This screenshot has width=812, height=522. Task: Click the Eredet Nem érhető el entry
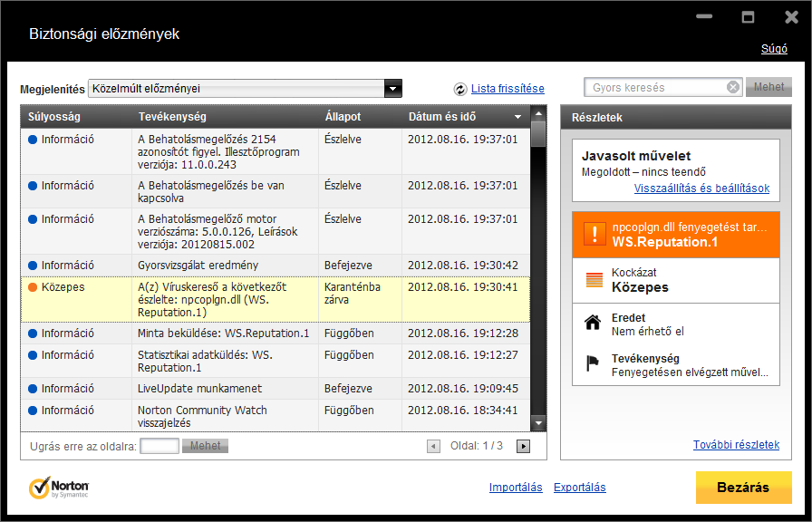click(x=676, y=324)
